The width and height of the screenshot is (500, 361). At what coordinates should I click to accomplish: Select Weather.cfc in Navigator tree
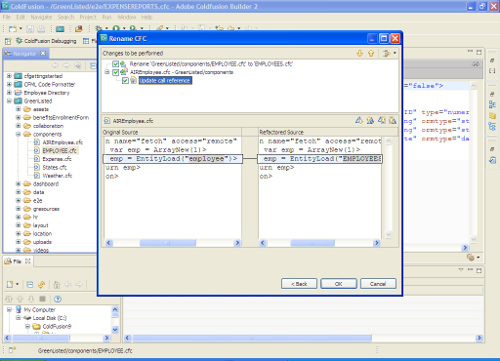tap(57, 176)
